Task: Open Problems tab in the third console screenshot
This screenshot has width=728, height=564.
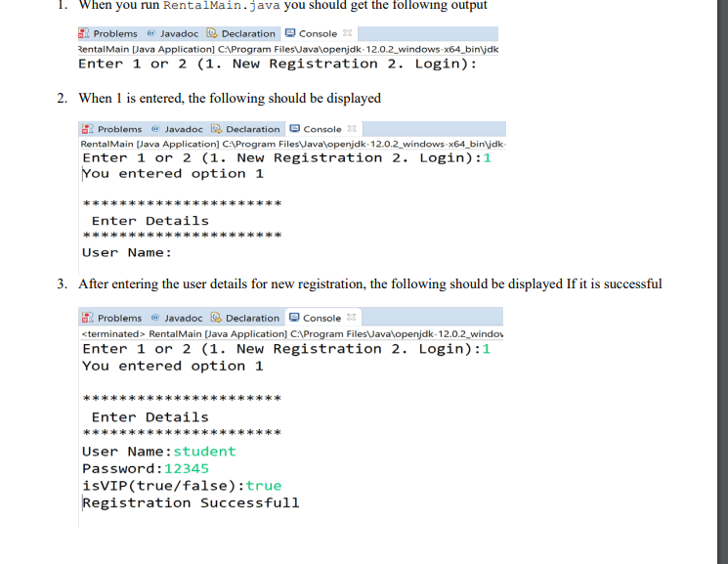Action: (x=112, y=318)
